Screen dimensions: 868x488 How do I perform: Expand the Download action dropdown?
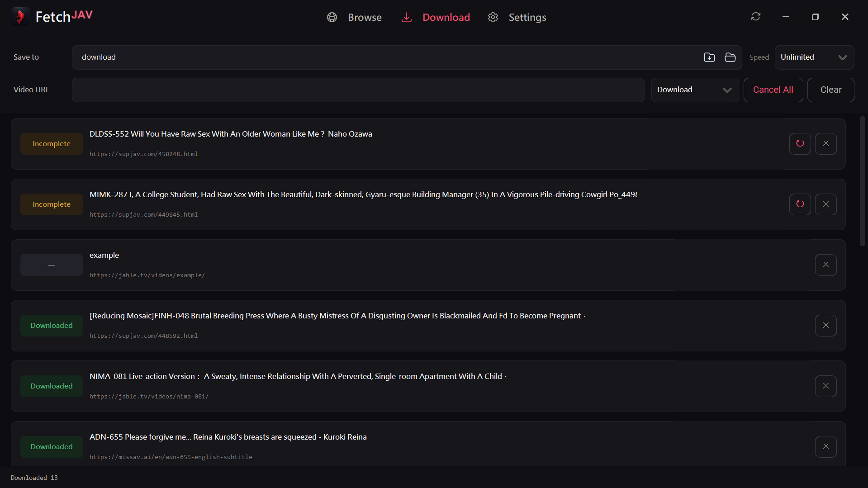click(x=695, y=90)
